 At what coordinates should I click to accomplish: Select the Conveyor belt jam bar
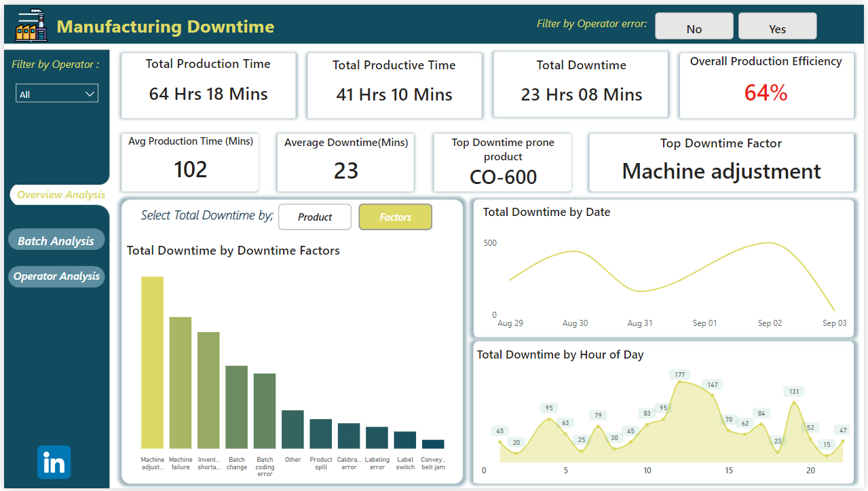(433, 444)
